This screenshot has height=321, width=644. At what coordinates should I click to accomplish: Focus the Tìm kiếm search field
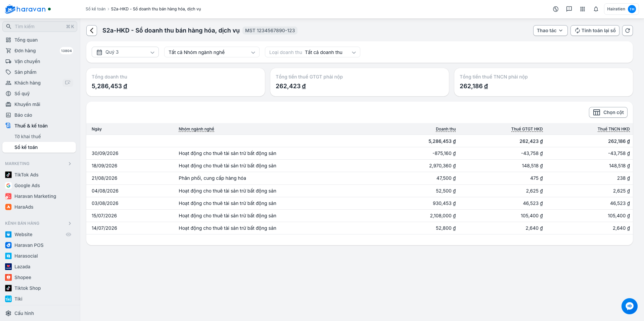40,26
